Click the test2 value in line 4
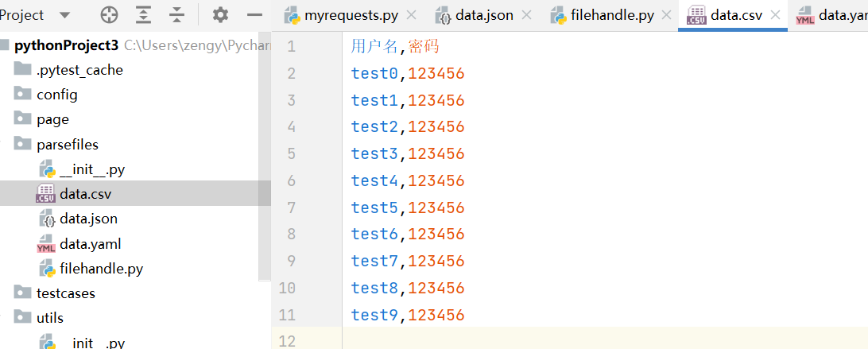Image resolution: width=868 pixels, height=349 pixels. tap(374, 127)
